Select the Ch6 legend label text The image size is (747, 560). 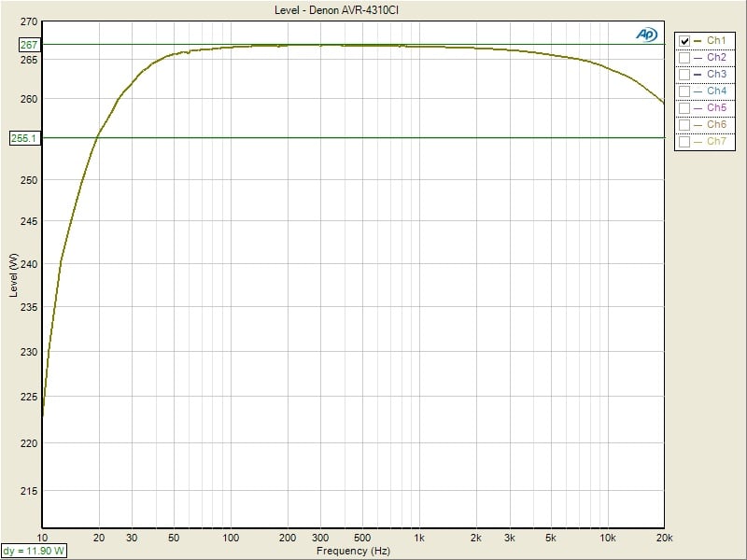pyautogui.click(x=716, y=125)
